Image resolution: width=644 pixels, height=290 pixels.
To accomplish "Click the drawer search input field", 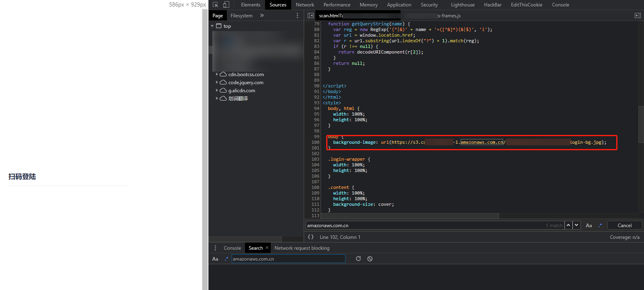I will point(288,259).
